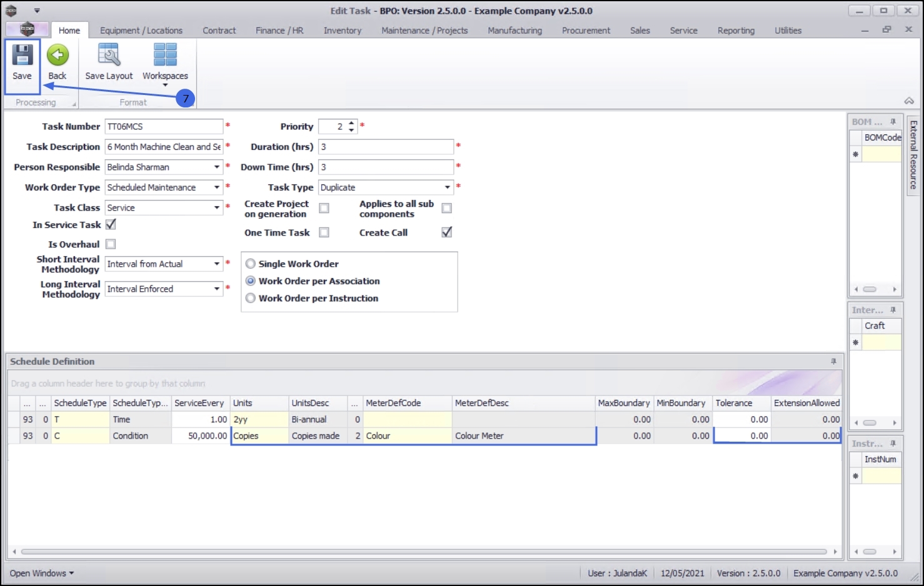
Task: Click the Save floppy disk icon
Action: (23, 56)
